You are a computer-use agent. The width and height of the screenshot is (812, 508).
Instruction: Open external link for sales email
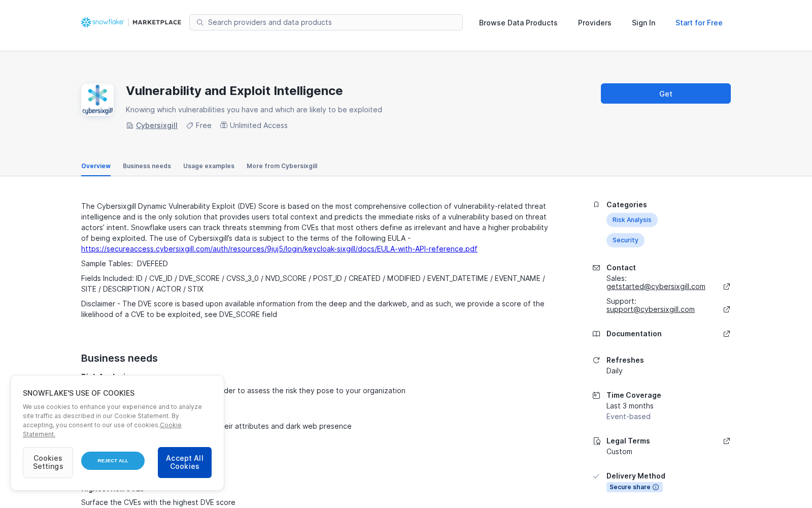pos(727,287)
